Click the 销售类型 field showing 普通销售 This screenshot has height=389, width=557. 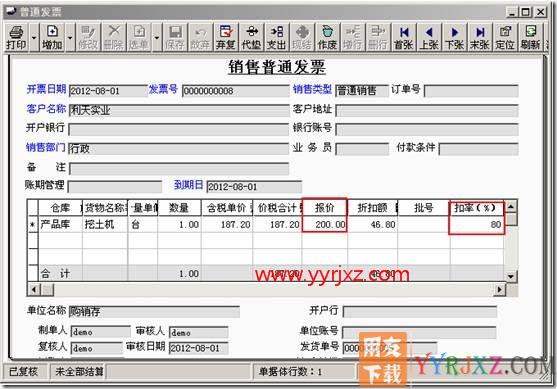coord(362,91)
